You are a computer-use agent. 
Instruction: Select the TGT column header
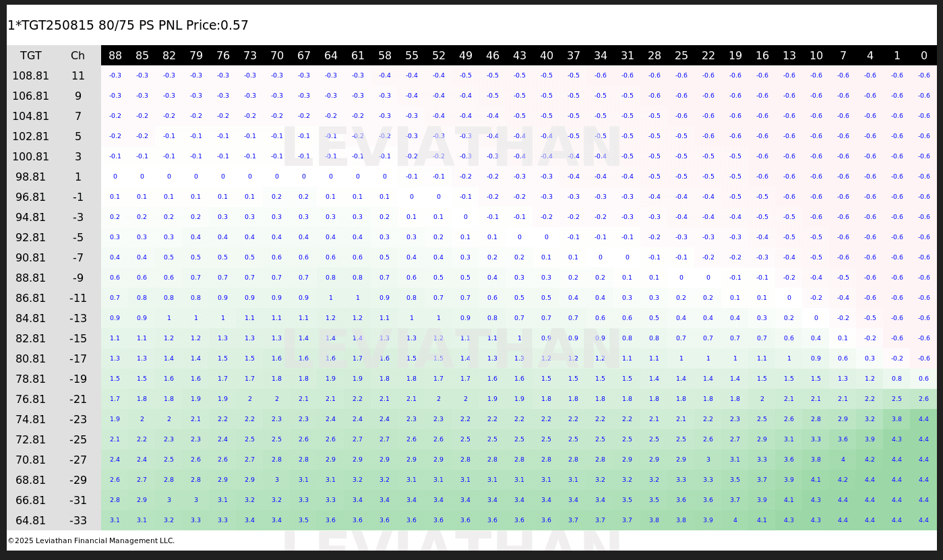click(30, 55)
